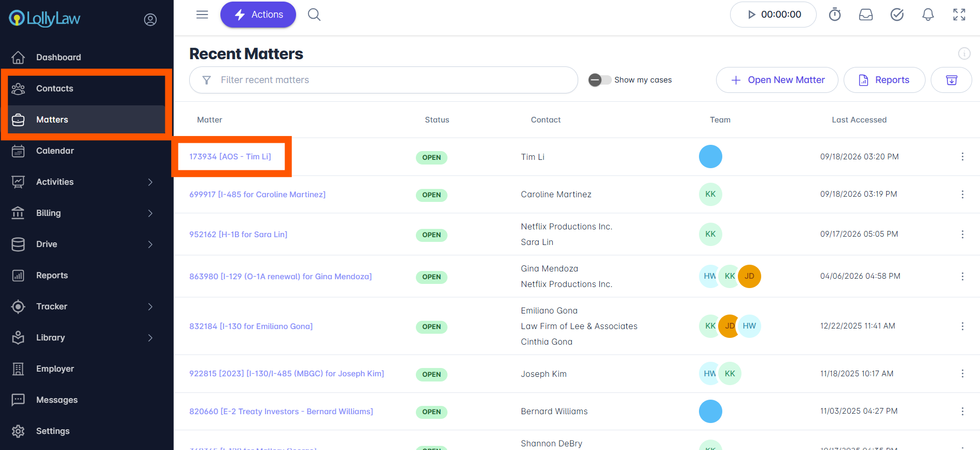Toggle fullscreen with the expand icon

(959, 15)
